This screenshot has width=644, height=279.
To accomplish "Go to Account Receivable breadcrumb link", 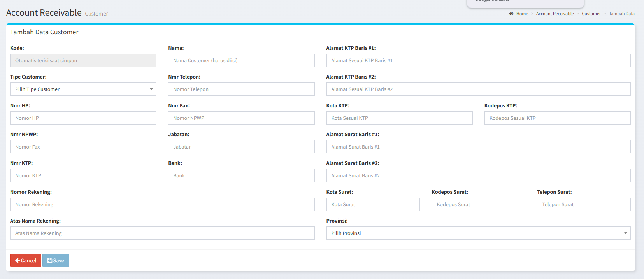I will point(555,14).
